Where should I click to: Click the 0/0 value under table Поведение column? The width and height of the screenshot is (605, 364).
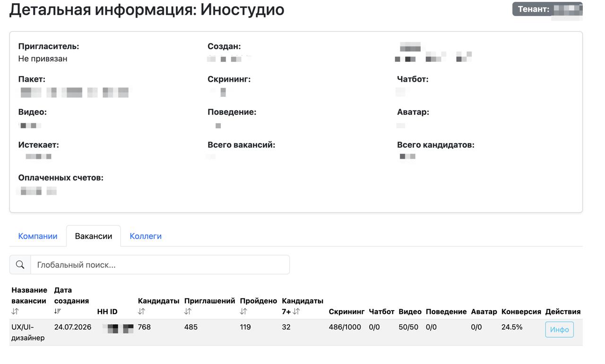click(431, 327)
